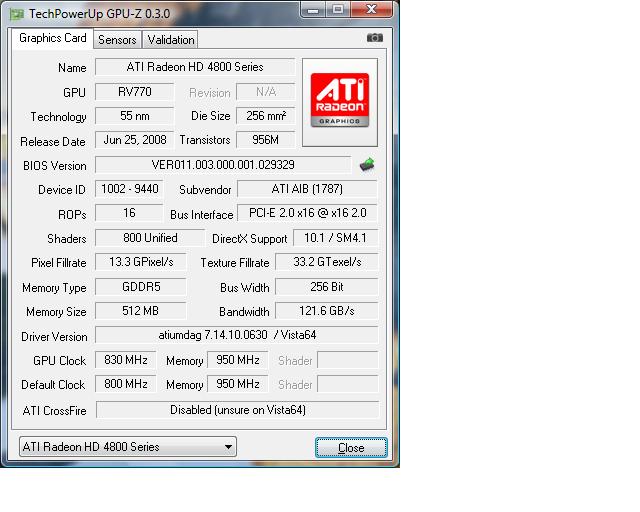Click GPU Clock row Memory 950 MHz field
Screen dimensions: 640x512
pyautogui.click(x=238, y=360)
